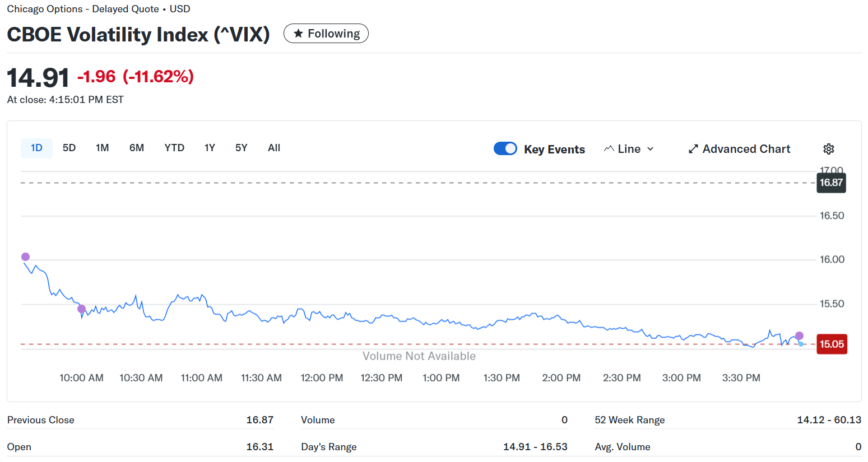
Task: Select the 1Y range tab
Action: 210,148
